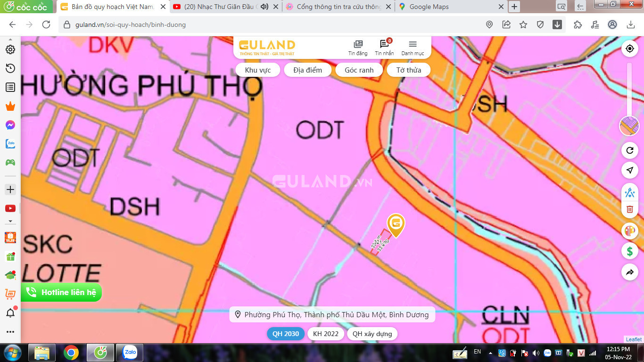This screenshot has width=644, height=362.
Task: Switch to Bản đồ quy hoạch Việt Nam tab
Action: (112, 7)
